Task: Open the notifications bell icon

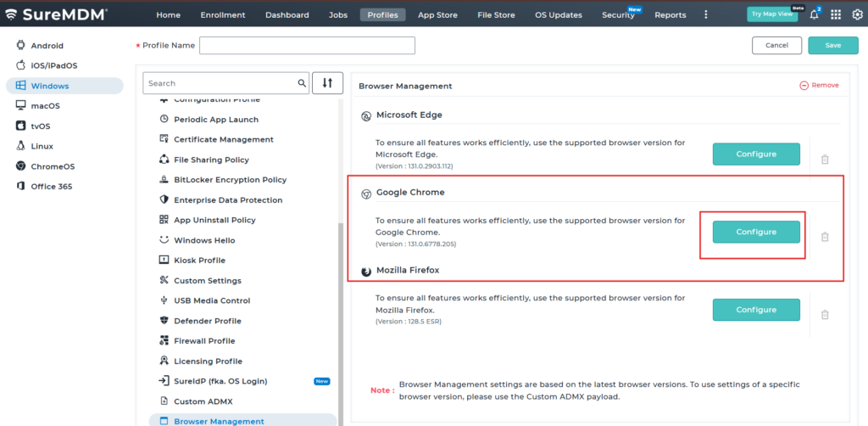Action: coord(814,15)
